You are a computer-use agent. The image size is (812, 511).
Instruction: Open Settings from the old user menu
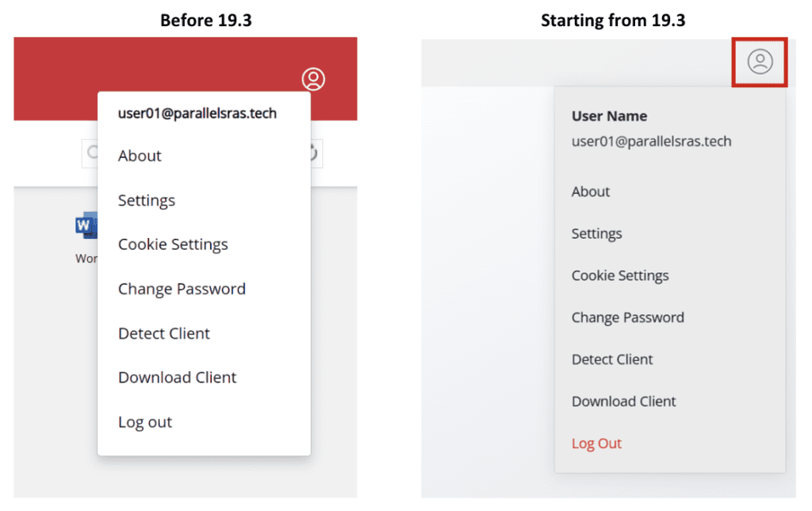pyautogui.click(x=146, y=200)
